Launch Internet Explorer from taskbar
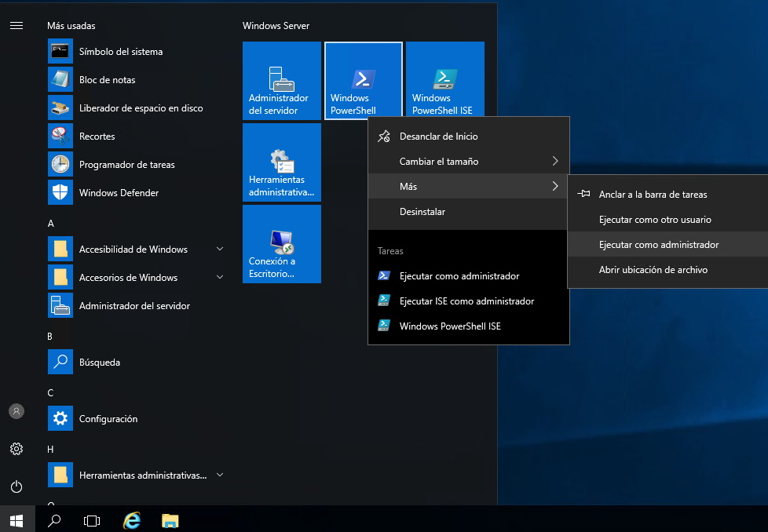 (x=131, y=521)
